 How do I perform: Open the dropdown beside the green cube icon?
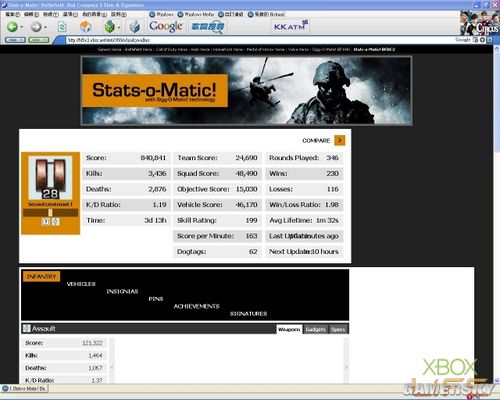point(119,27)
